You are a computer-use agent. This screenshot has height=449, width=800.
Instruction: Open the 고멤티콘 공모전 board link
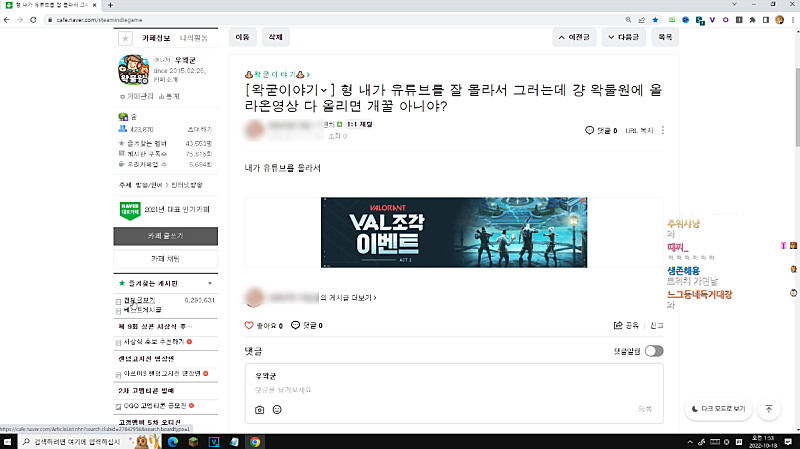(x=155, y=406)
